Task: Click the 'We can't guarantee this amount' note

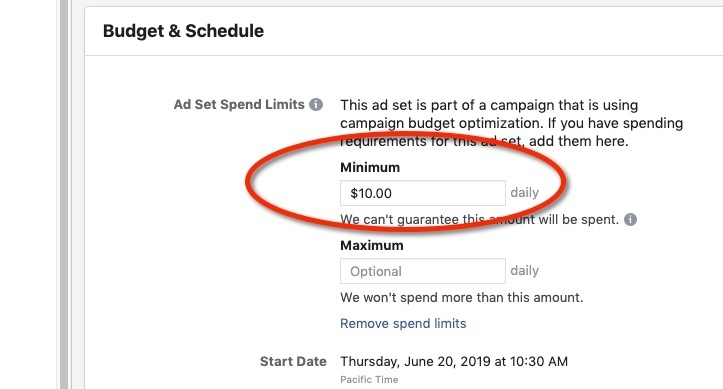Action: [x=480, y=219]
